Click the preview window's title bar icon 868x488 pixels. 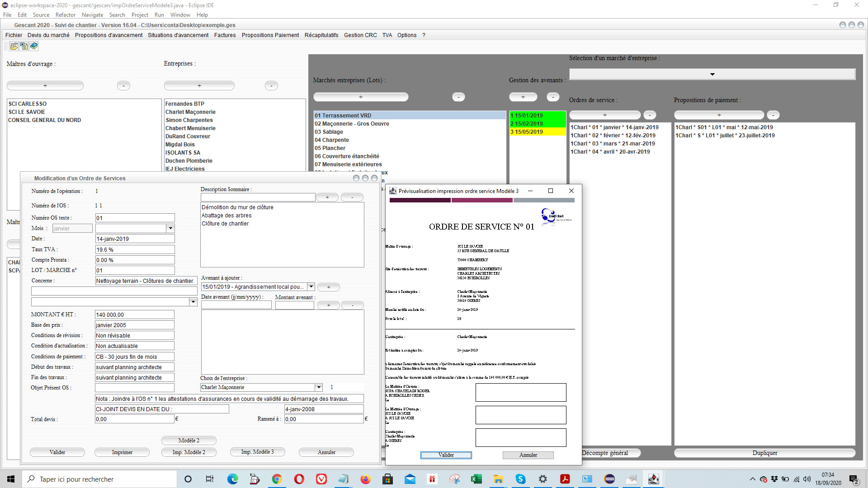(x=393, y=191)
